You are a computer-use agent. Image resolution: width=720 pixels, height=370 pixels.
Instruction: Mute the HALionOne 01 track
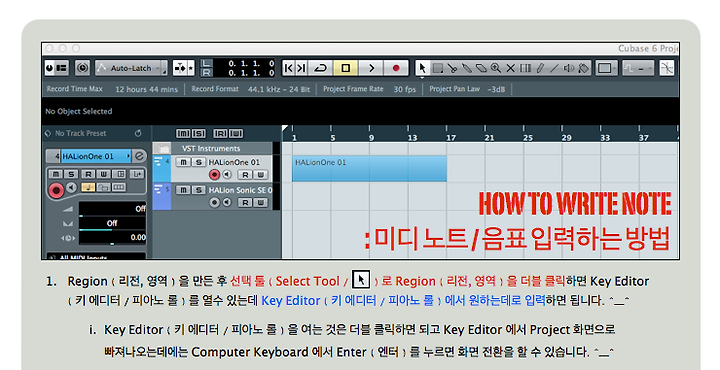[x=183, y=162]
